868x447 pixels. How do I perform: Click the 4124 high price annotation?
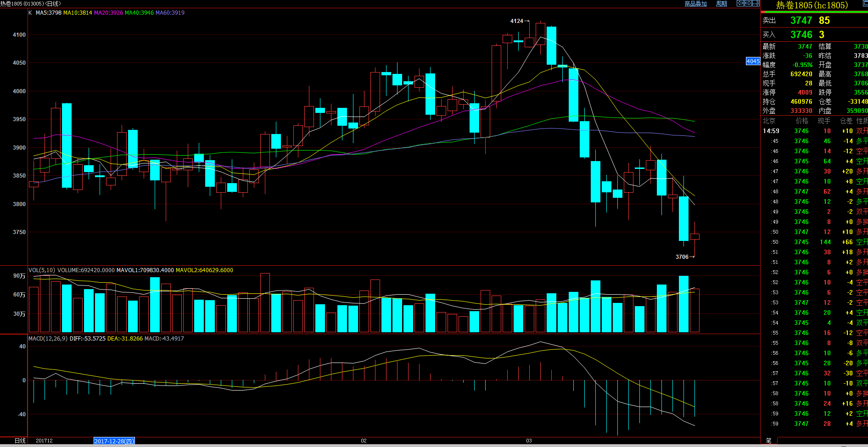coord(517,21)
